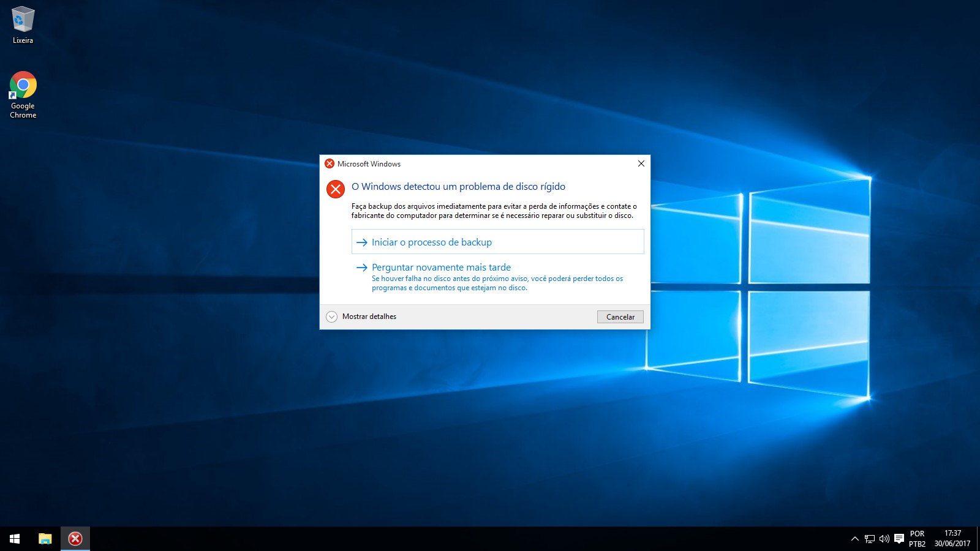Expand 'Mostrar detalhes'

tap(361, 317)
